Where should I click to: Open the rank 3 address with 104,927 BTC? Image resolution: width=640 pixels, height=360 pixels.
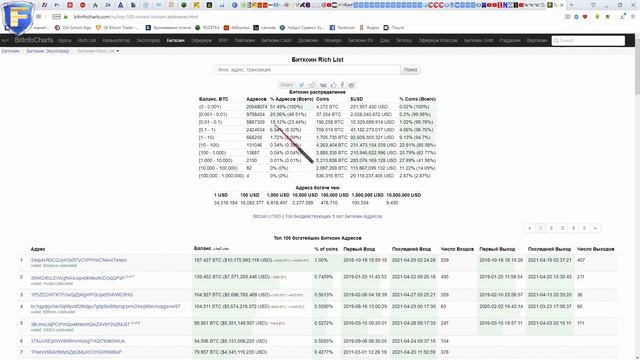pyautogui.click(x=82, y=295)
